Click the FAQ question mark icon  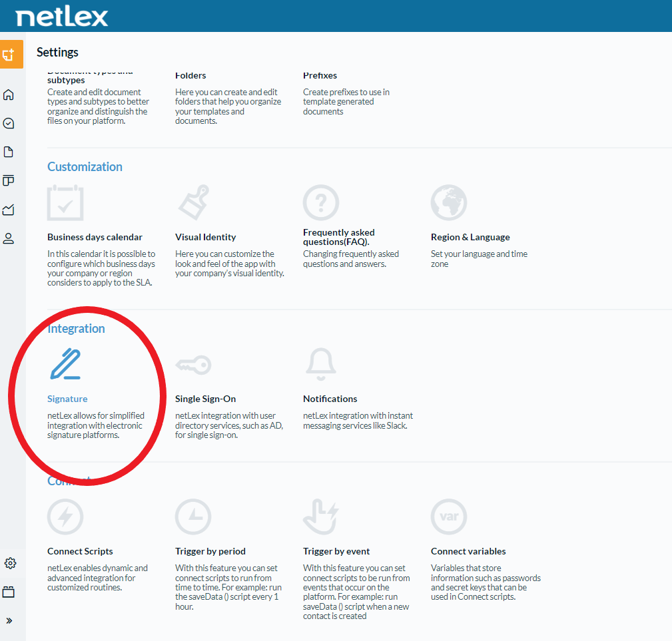click(321, 202)
